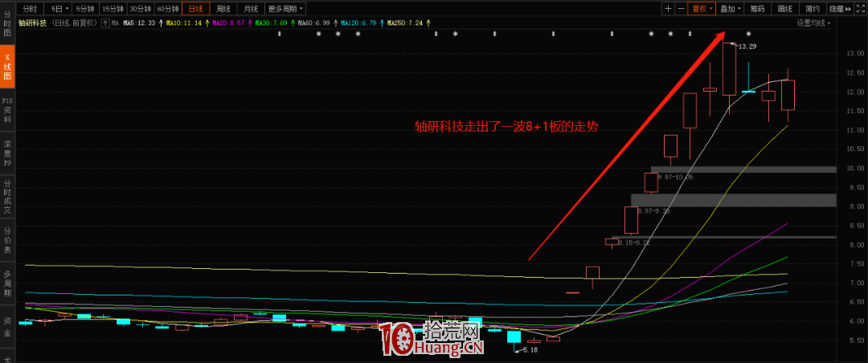Click the question mark help icon
The width and height of the screenshot is (868, 363).
coord(106,23)
